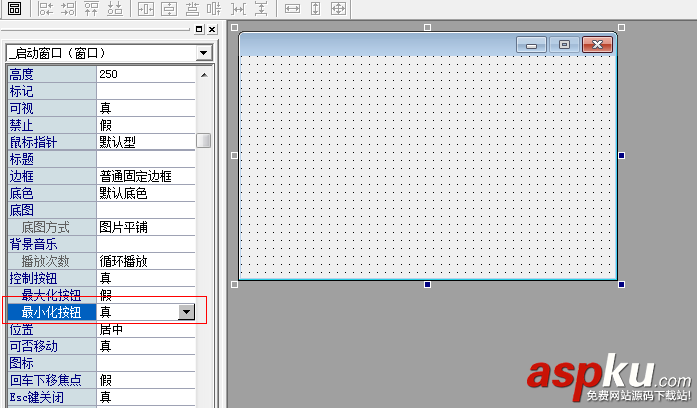Click the 边框 value 普通固定边框
The image size is (697, 408).
(x=146, y=176)
